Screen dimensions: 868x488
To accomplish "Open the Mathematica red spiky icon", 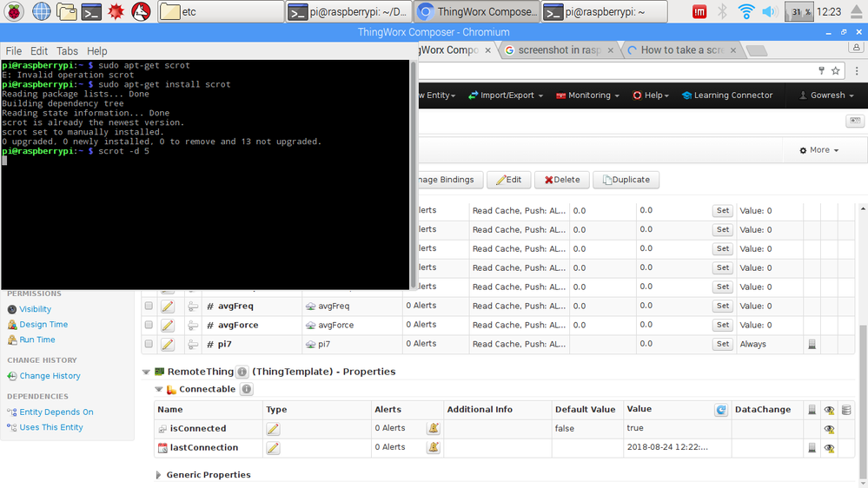I will (116, 11).
